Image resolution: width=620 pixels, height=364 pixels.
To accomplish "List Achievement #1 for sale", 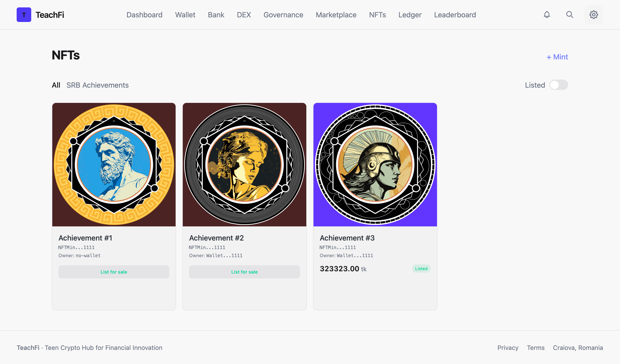I will click(x=114, y=272).
